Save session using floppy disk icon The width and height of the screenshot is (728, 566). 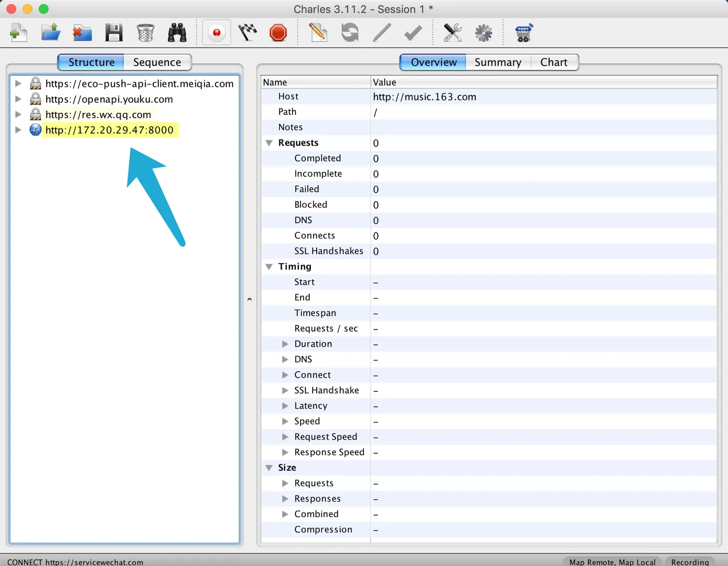pyautogui.click(x=114, y=33)
